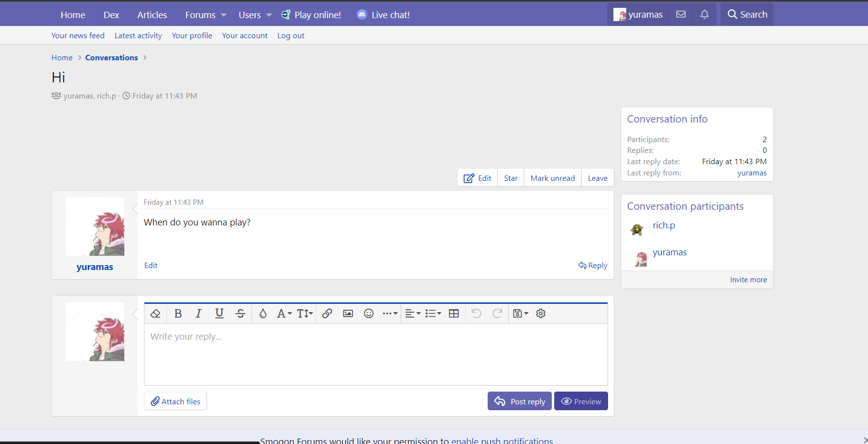Screen dimensions: 868x444
Task: Insert a link using the chain icon
Action: point(327,314)
